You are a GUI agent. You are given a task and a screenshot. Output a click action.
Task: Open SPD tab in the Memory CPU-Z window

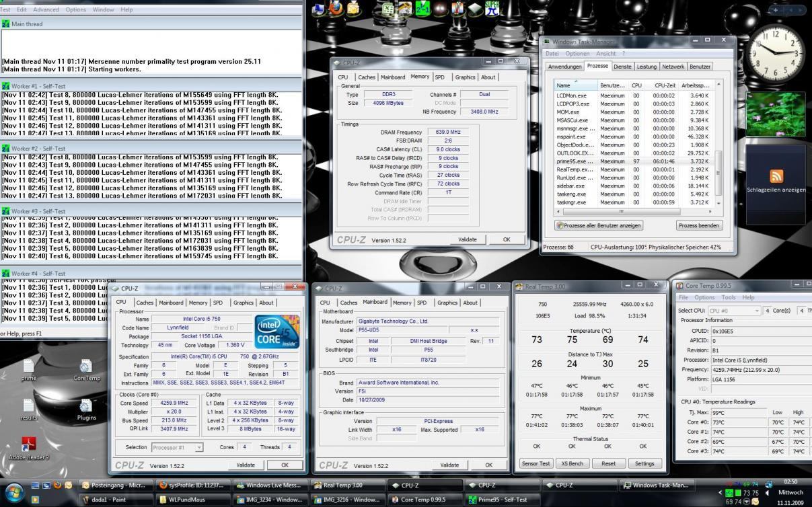coord(439,77)
